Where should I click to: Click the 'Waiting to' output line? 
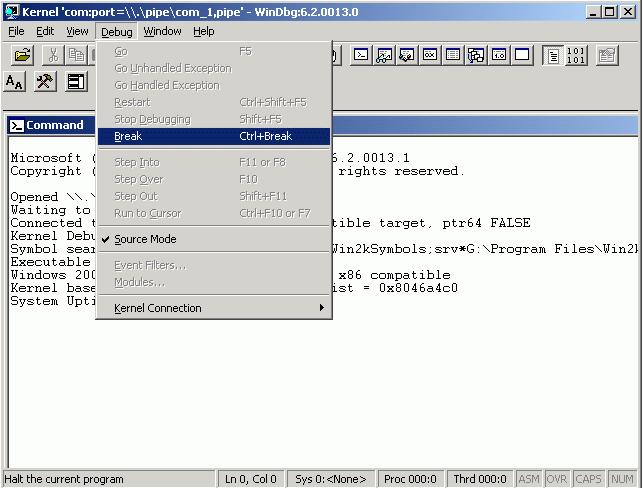[51, 210]
